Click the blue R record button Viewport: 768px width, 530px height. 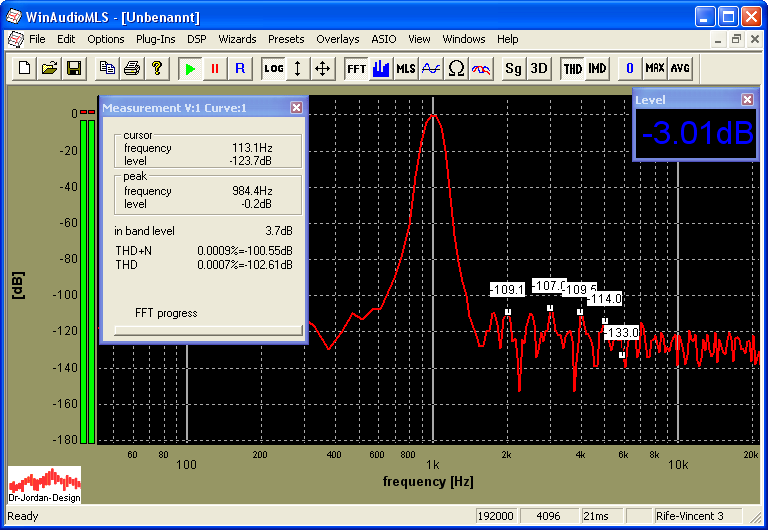tap(239, 68)
